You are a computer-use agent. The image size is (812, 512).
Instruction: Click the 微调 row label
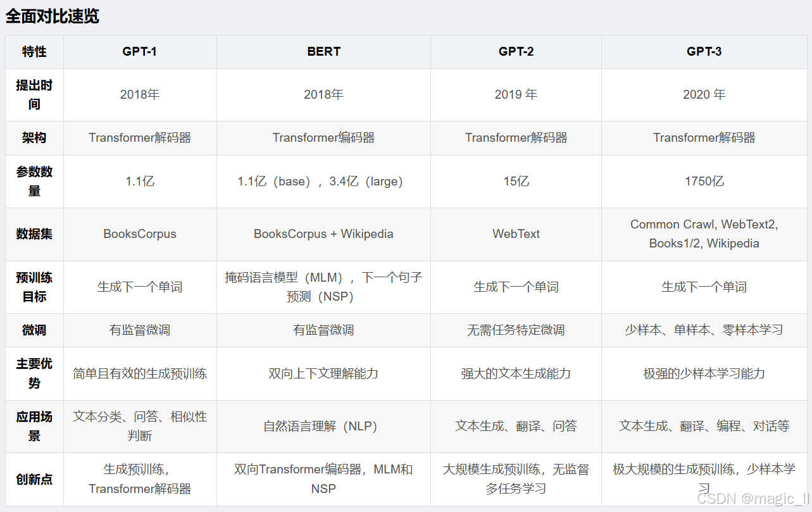click(x=34, y=330)
